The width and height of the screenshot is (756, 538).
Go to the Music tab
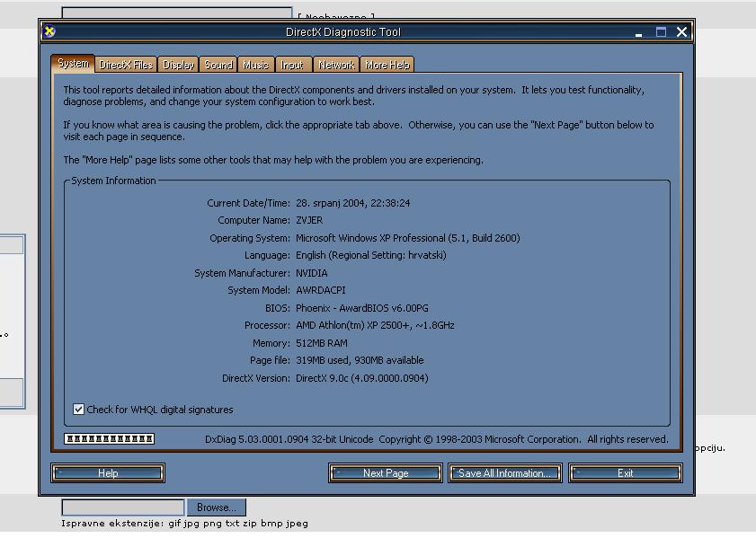pyautogui.click(x=256, y=65)
